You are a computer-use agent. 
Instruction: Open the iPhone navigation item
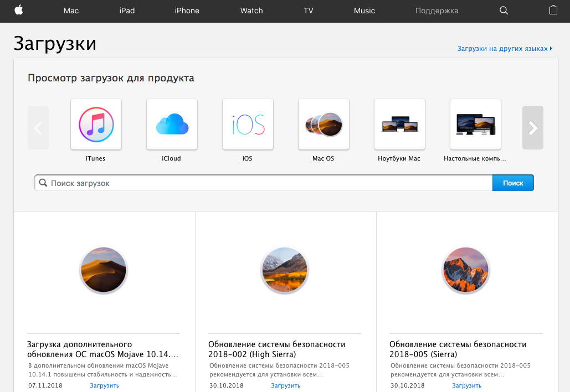pos(187,11)
